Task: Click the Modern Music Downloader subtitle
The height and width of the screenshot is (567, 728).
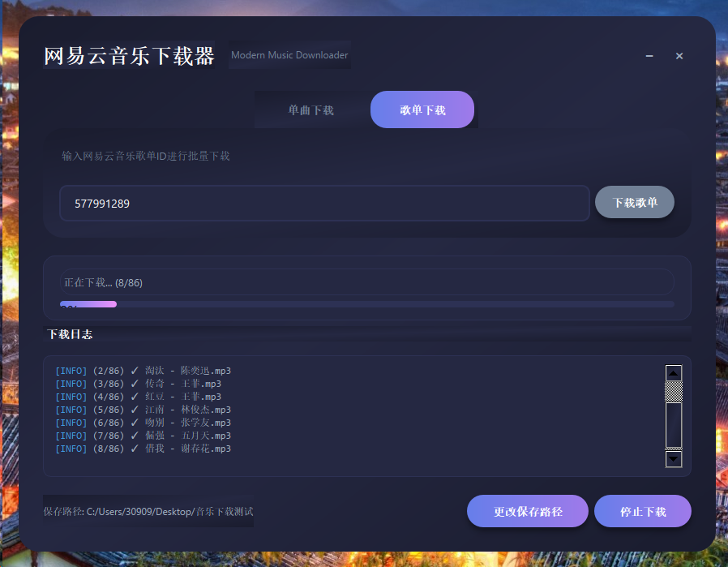Action: (x=289, y=55)
